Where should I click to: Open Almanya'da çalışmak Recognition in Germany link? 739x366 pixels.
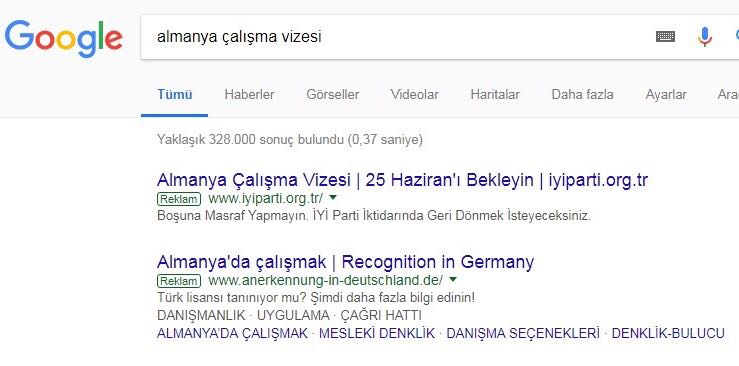coord(345,262)
